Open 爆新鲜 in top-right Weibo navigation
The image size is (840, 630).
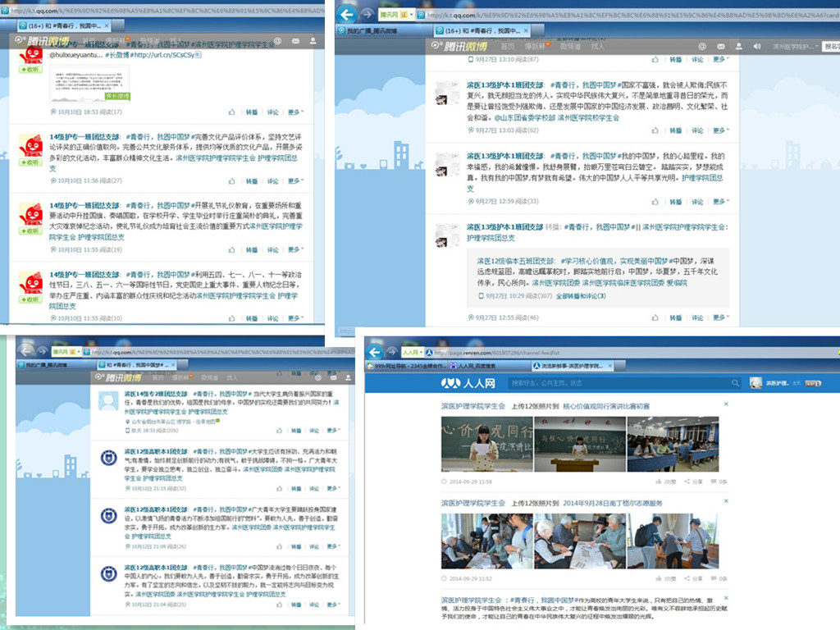tap(536, 46)
